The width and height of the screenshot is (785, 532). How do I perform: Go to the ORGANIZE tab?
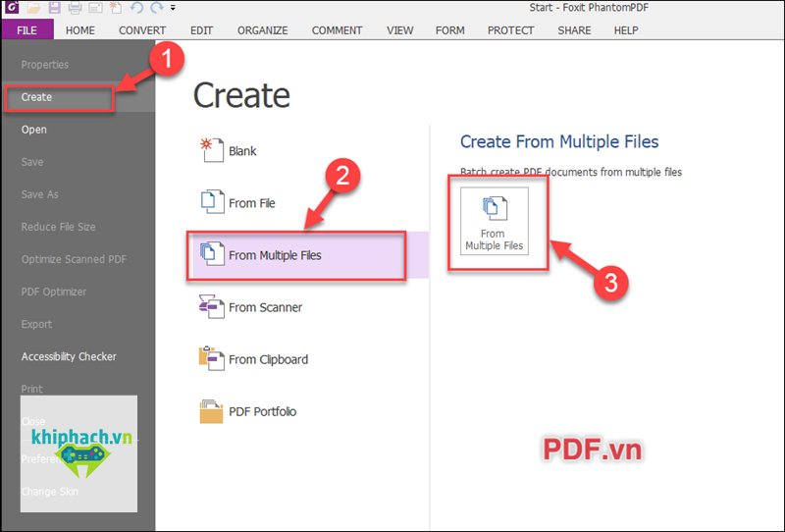coord(262,30)
